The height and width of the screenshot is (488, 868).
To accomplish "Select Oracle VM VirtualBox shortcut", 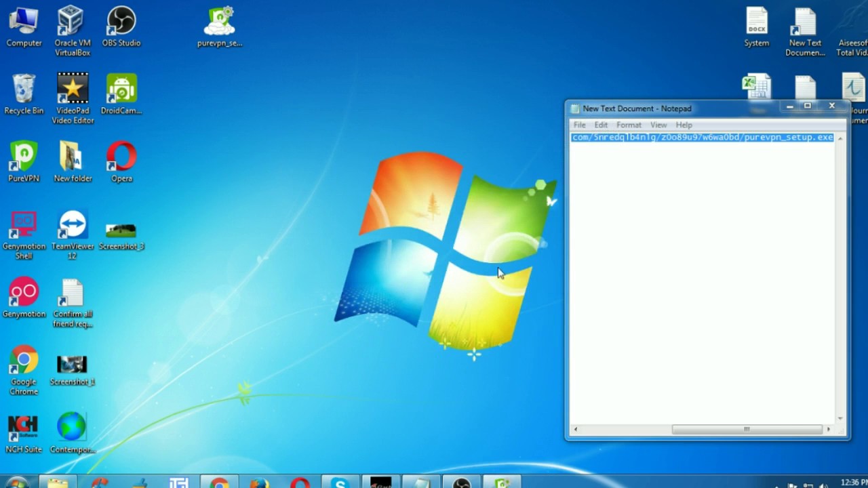I will [x=72, y=31].
